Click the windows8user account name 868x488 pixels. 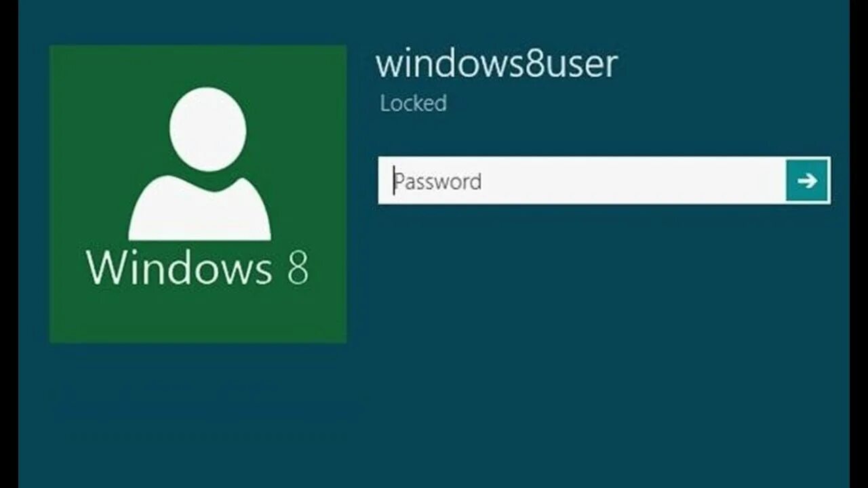(496, 64)
